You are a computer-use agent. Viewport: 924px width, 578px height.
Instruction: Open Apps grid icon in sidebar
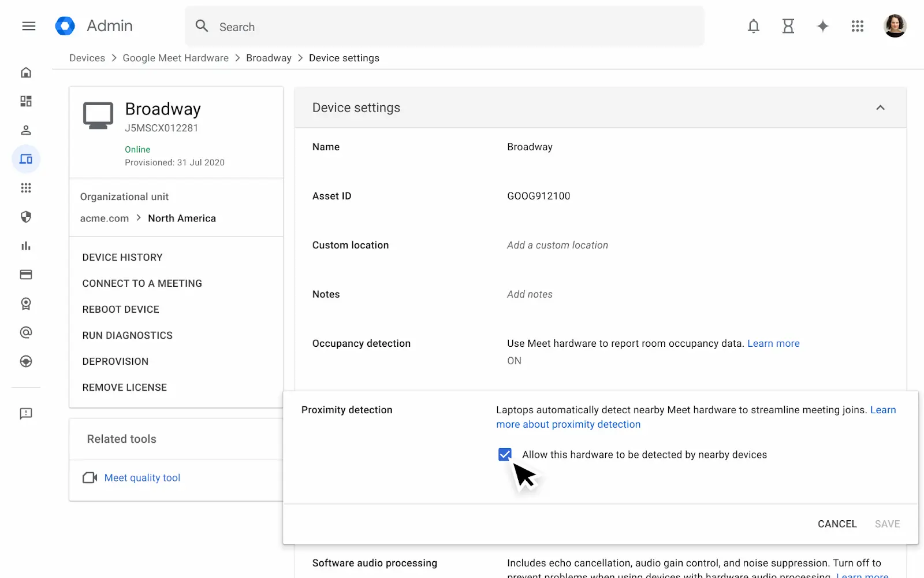(x=26, y=188)
